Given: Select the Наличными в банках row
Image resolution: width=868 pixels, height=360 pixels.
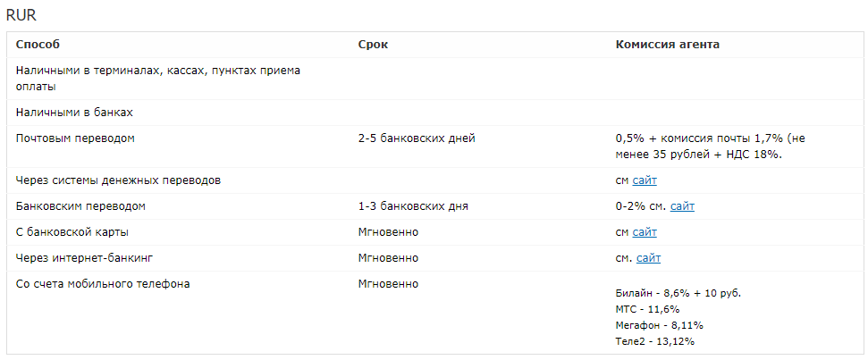Looking at the screenshot, I should tap(74, 113).
